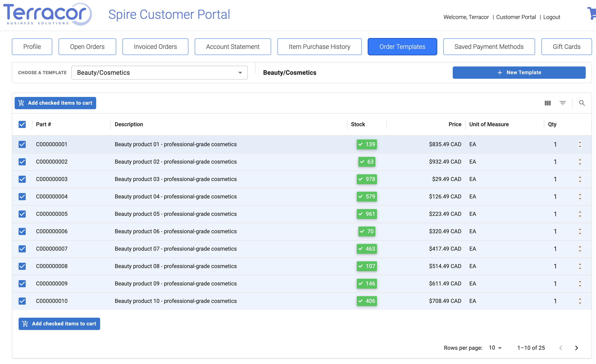Image resolution: width=596 pixels, height=364 pixels.
Task: Click stock badge 70 for C000000006
Action: 367,231
